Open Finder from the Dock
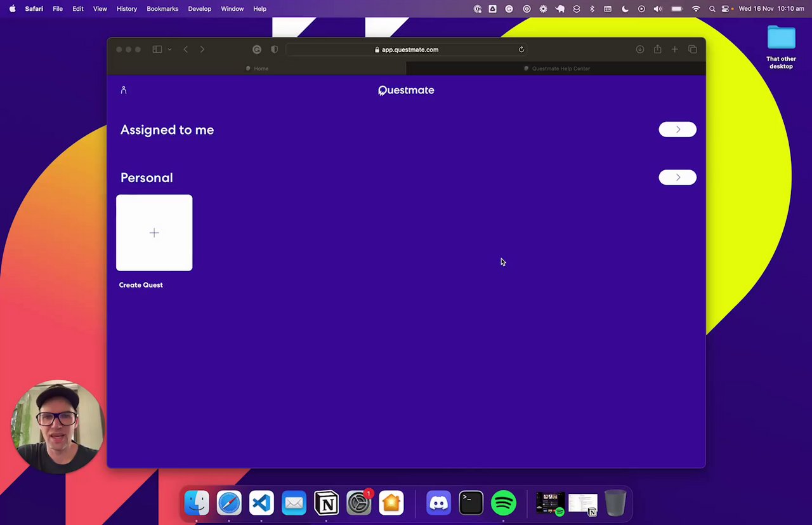812x525 pixels. 197,503
